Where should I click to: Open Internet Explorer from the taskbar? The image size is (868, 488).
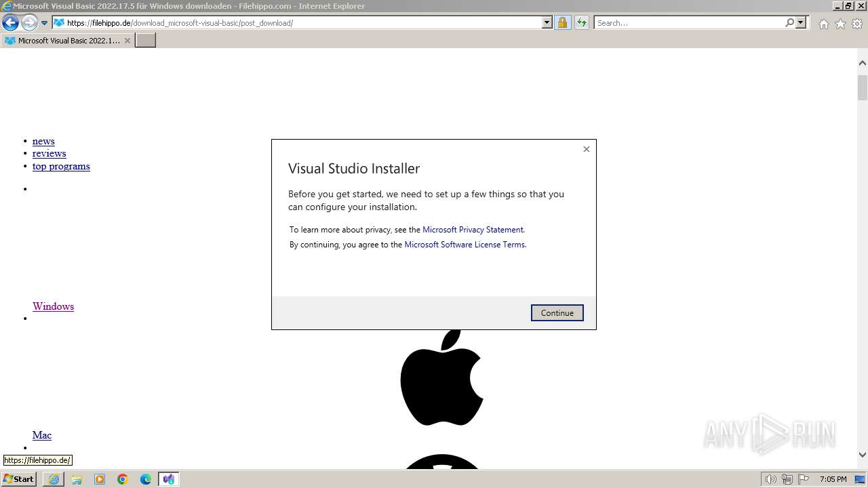tap(54, 479)
